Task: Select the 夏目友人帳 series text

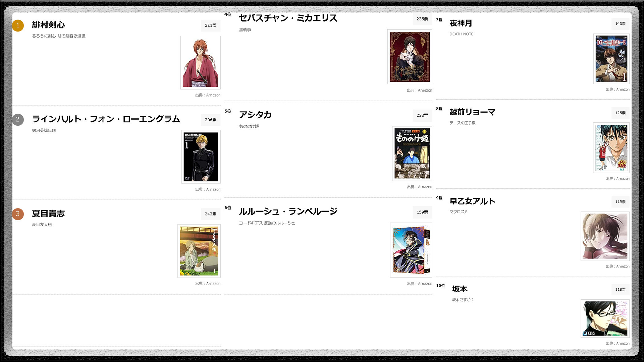Action: [x=42, y=225]
